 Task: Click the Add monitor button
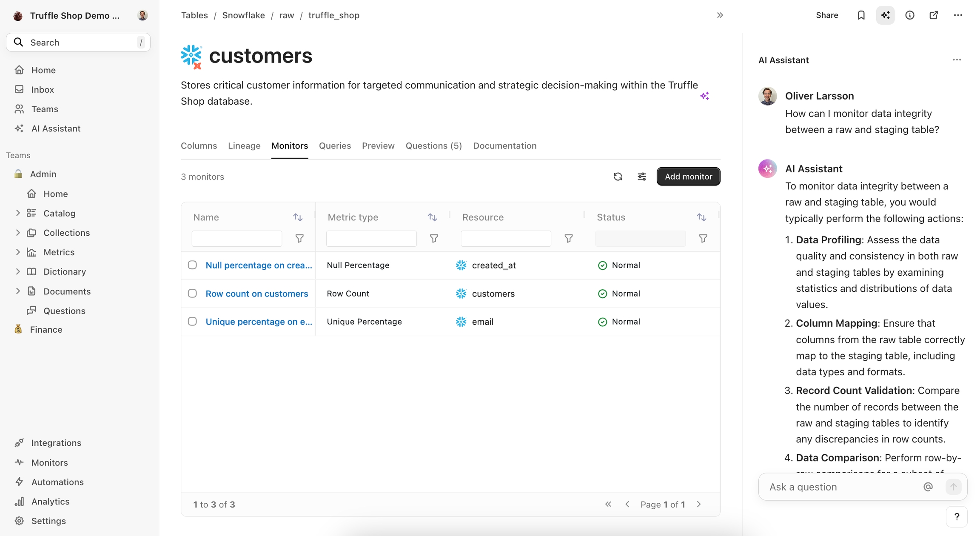688,177
